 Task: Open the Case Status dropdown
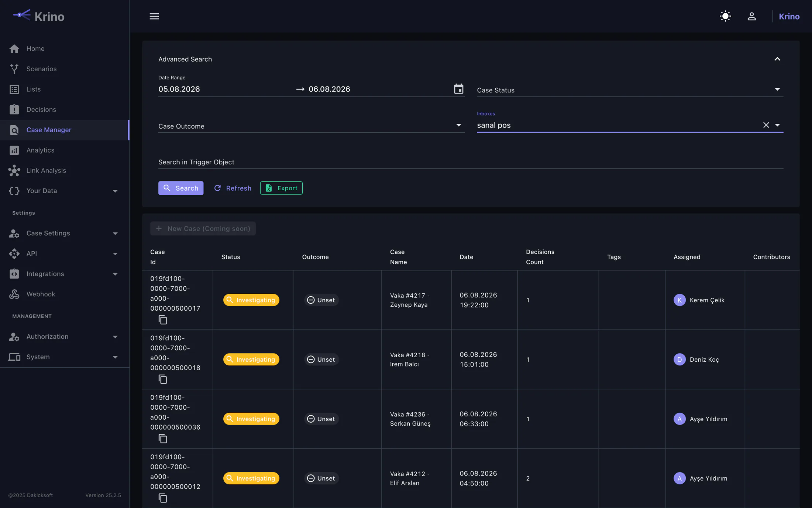[630, 90]
